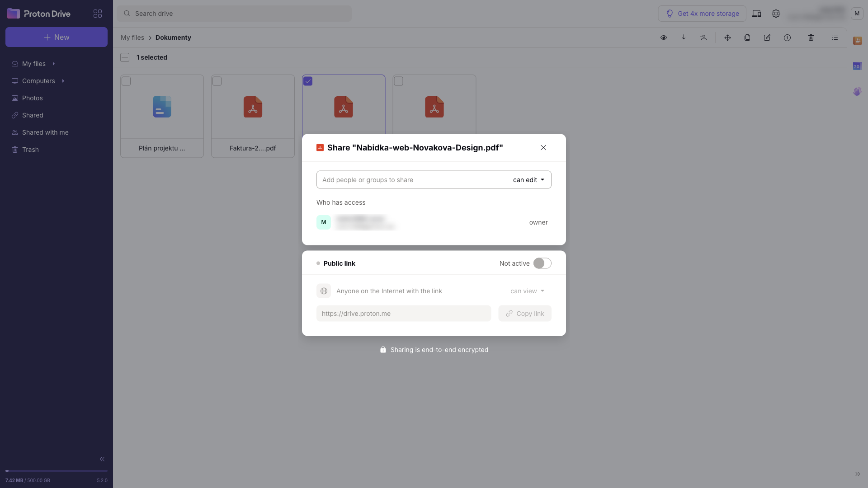Open Proton Calendar side app icon
This screenshot has width=868, height=488.
[857, 66]
